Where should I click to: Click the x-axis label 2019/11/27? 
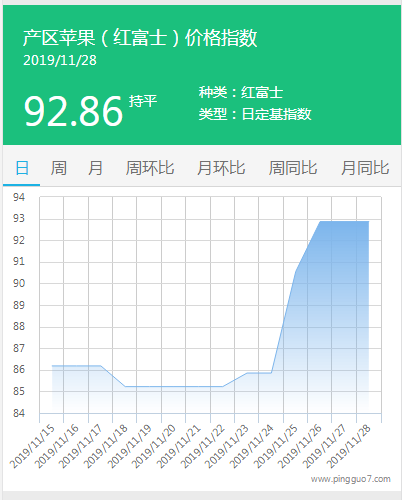pyautogui.click(x=325, y=446)
